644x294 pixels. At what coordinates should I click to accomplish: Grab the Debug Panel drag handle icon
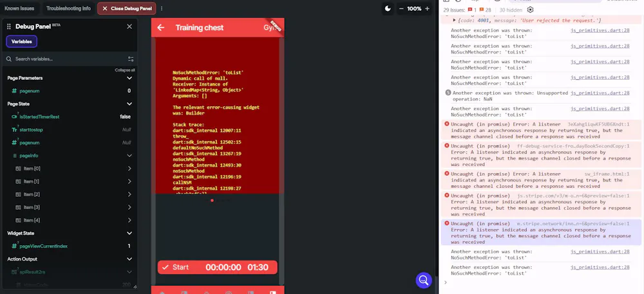pyautogui.click(x=8, y=26)
